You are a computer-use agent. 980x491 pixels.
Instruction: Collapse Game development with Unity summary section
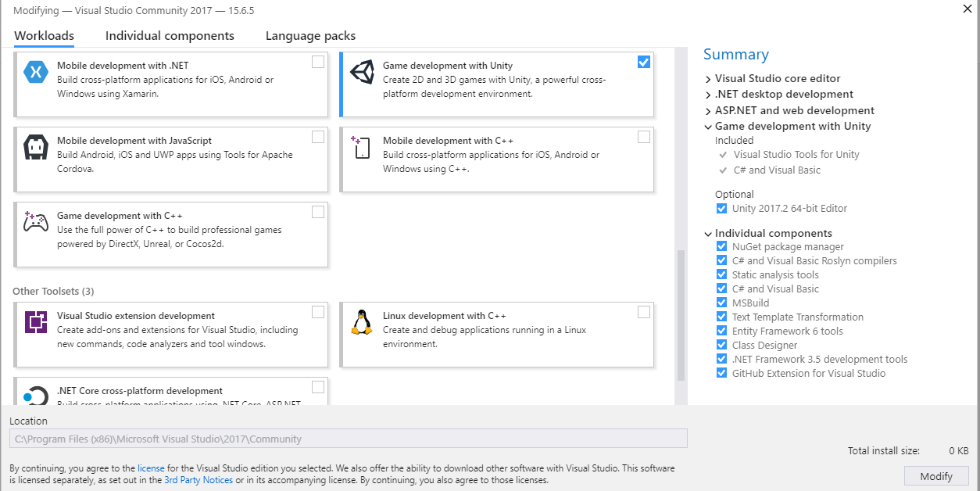click(x=708, y=127)
